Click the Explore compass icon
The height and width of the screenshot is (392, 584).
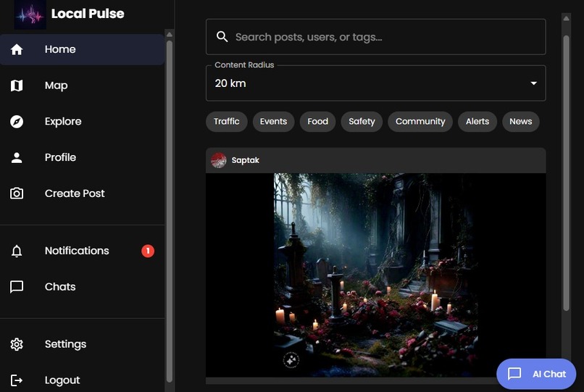[x=17, y=122]
